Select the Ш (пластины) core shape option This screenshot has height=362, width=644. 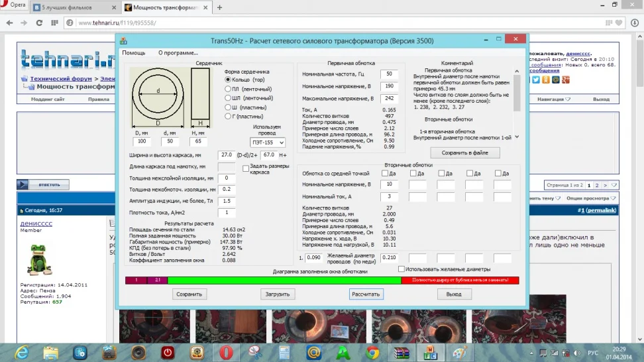228,107
